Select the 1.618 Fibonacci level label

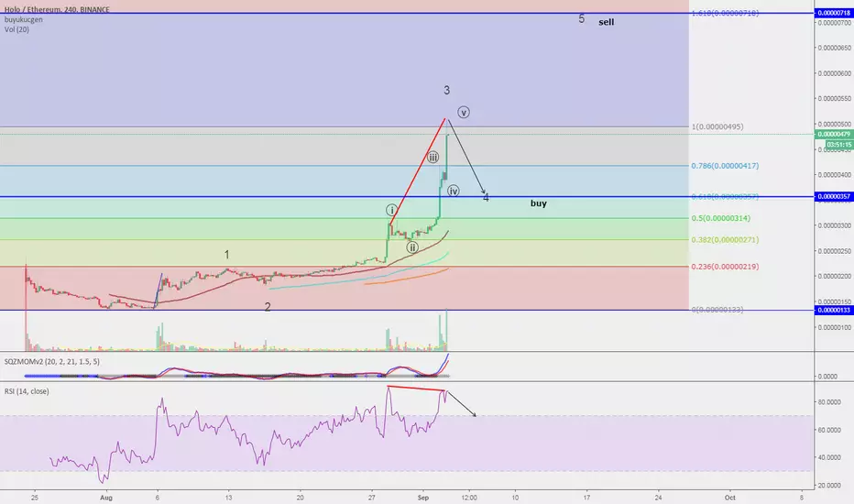725,13
